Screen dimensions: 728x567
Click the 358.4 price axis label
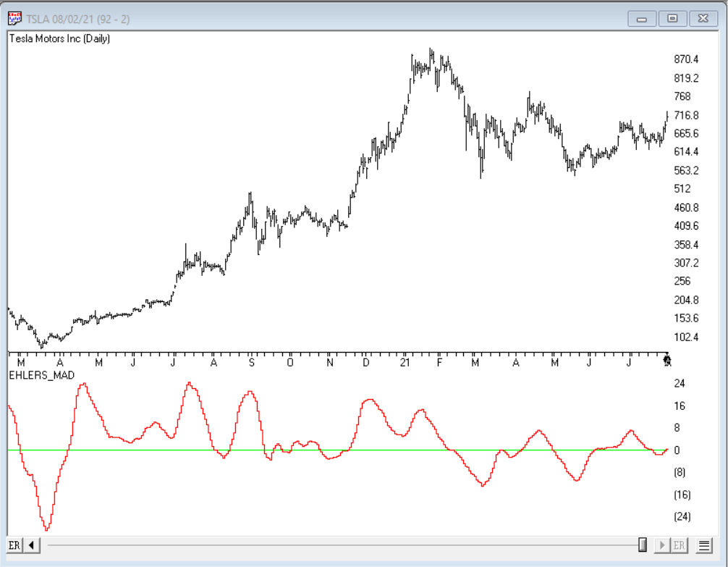(686, 245)
